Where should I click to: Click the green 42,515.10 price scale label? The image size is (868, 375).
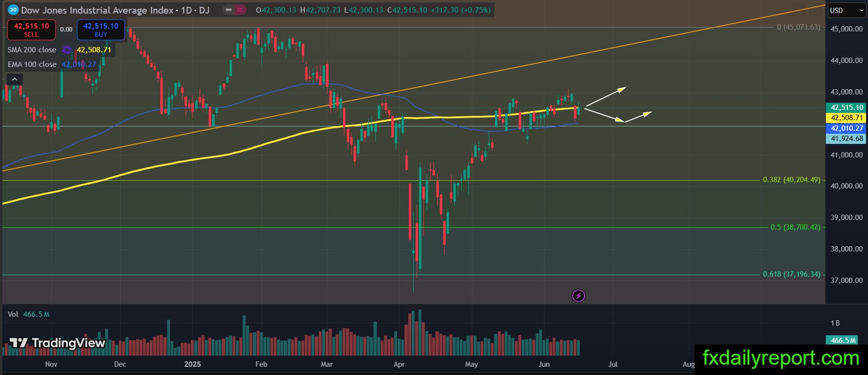(x=847, y=108)
